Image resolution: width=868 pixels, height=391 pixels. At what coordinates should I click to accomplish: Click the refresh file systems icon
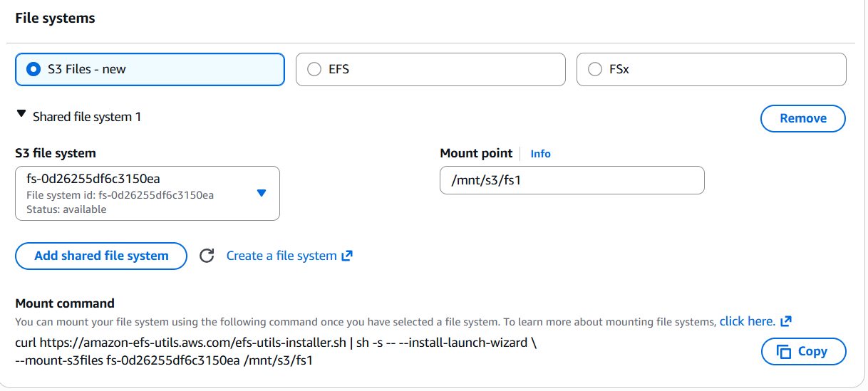207,256
